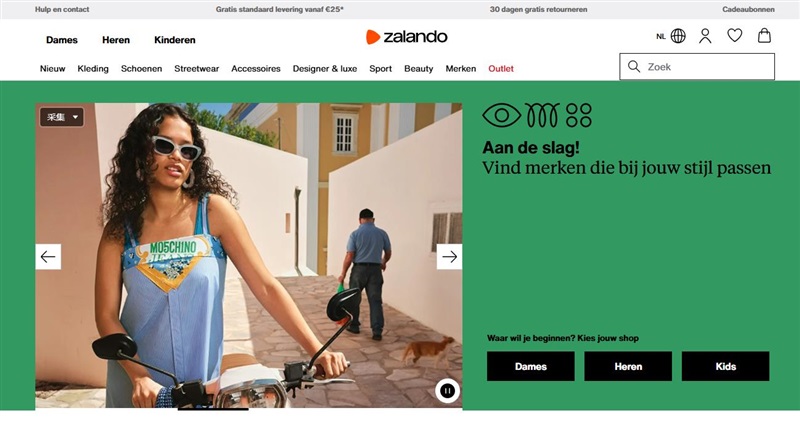The width and height of the screenshot is (800, 422).
Task: Go to previous carousel slide arrow
Action: pyautogui.click(x=48, y=257)
